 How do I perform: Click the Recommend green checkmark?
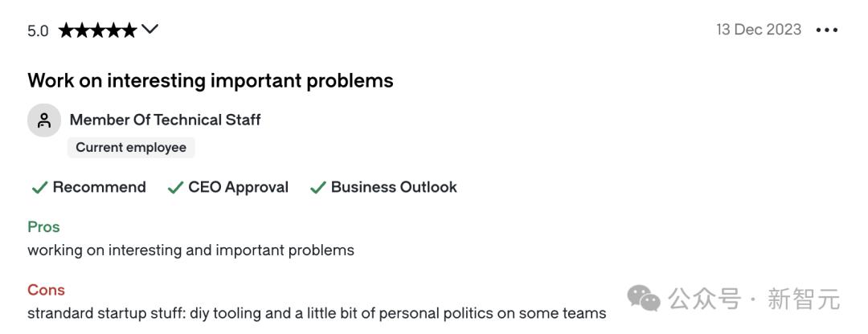pos(39,188)
